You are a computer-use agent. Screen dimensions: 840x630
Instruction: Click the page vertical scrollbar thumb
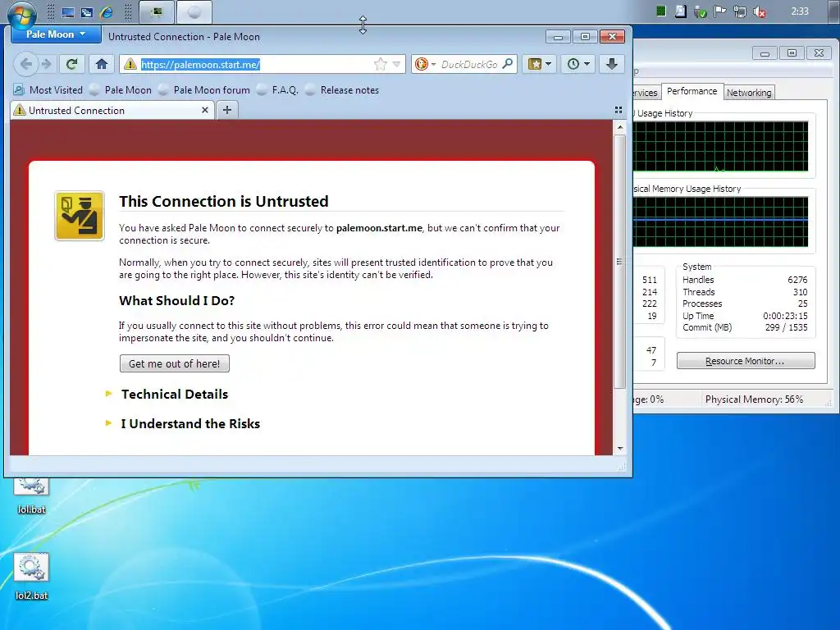pos(619,262)
